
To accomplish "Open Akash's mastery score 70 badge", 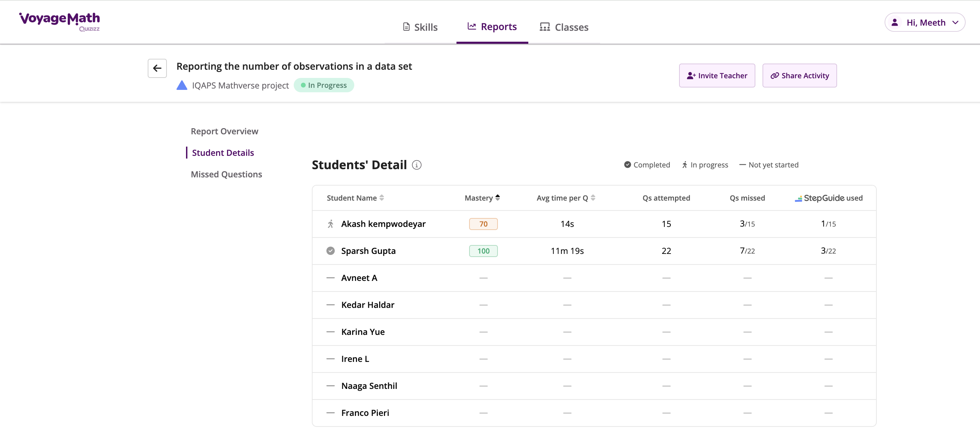I will click(x=483, y=224).
